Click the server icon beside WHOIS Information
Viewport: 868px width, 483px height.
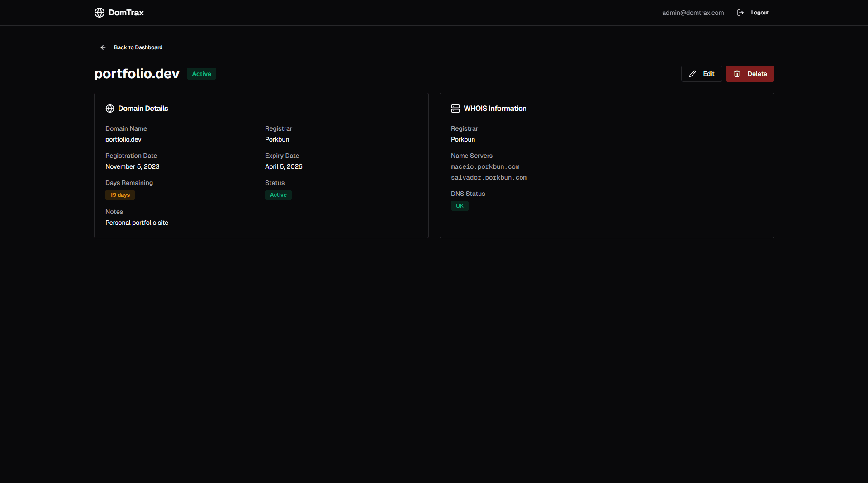pos(455,109)
